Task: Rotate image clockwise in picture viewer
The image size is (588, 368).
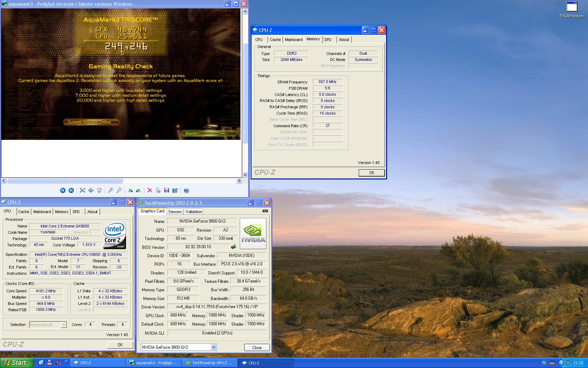Action: (x=130, y=190)
